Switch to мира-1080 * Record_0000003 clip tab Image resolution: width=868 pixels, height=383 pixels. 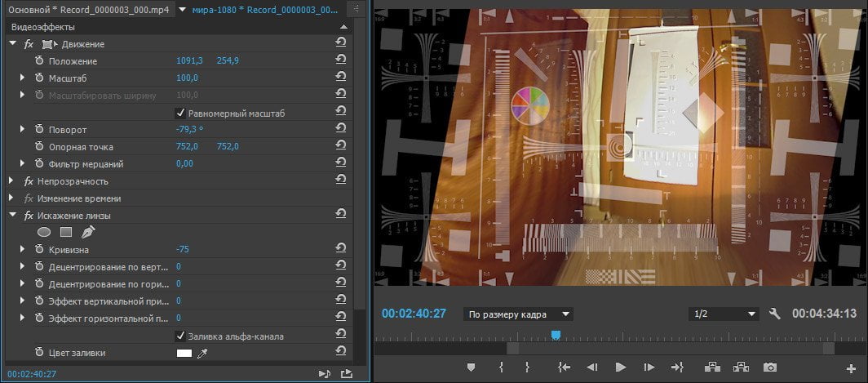(264, 10)
